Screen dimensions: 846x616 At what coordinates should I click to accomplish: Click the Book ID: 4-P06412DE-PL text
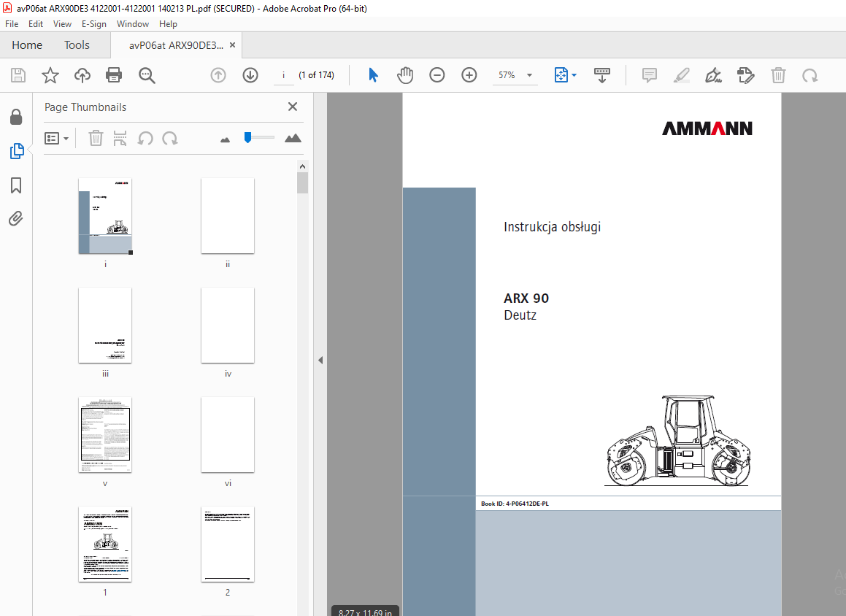tap(515, 504)
